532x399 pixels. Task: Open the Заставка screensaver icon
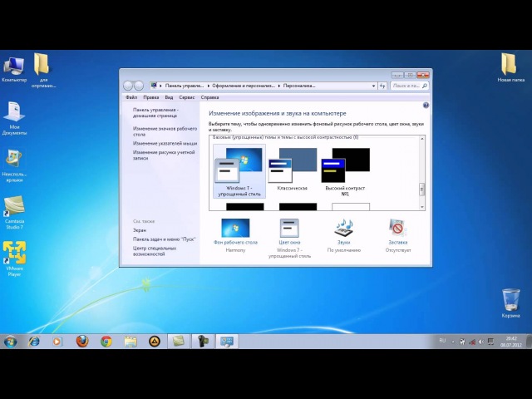click(397, 228)
